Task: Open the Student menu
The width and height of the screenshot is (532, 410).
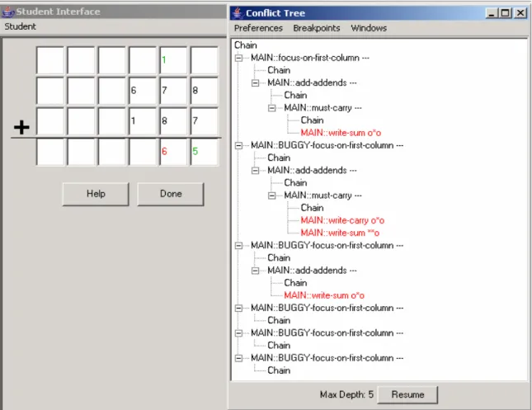Action: click(20, 26)
